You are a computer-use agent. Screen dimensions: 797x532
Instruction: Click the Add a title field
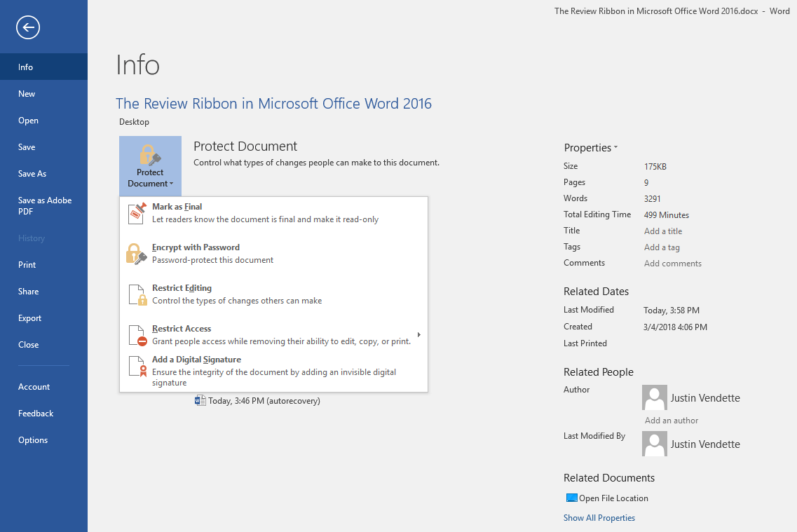663,231
